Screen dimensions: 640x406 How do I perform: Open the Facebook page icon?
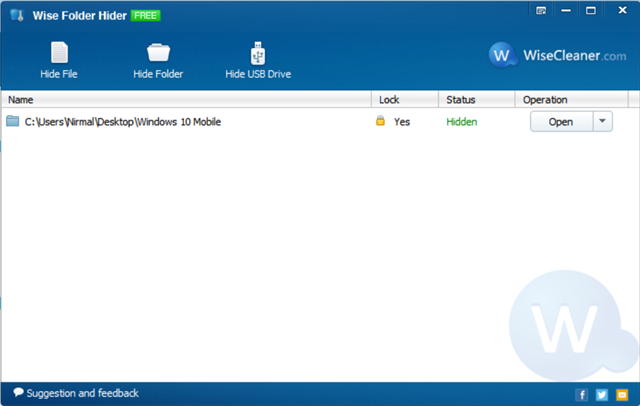(x=582, y=395)
